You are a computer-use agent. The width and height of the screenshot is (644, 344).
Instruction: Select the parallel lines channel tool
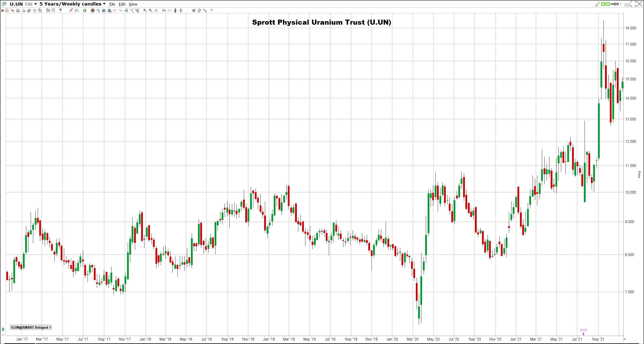137,11
